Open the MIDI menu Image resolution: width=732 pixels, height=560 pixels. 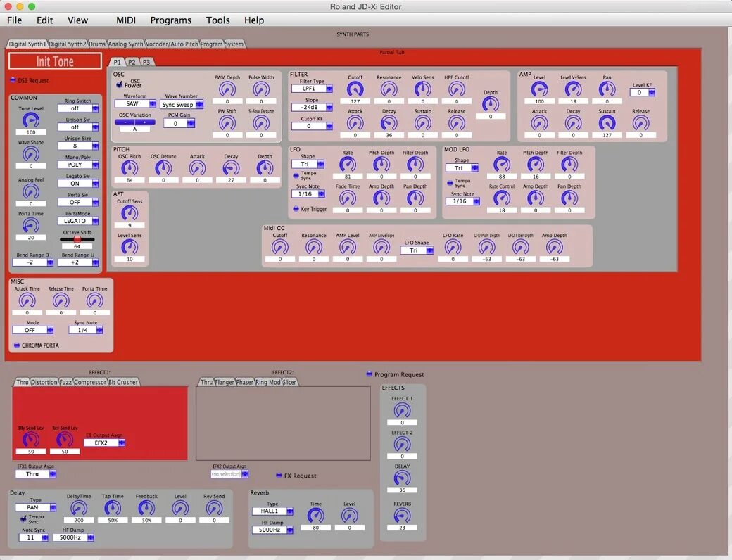click(x=126, y=20)
